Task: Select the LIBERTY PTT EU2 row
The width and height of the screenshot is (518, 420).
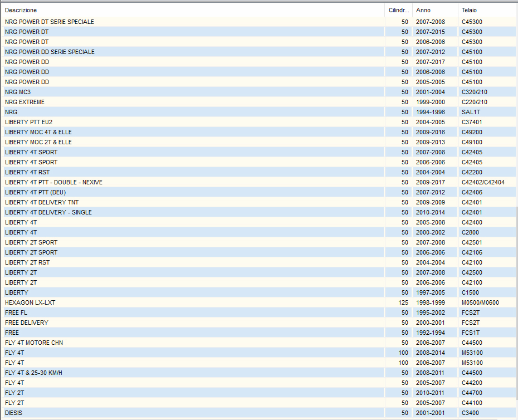Action: click(x=258, y=122)
